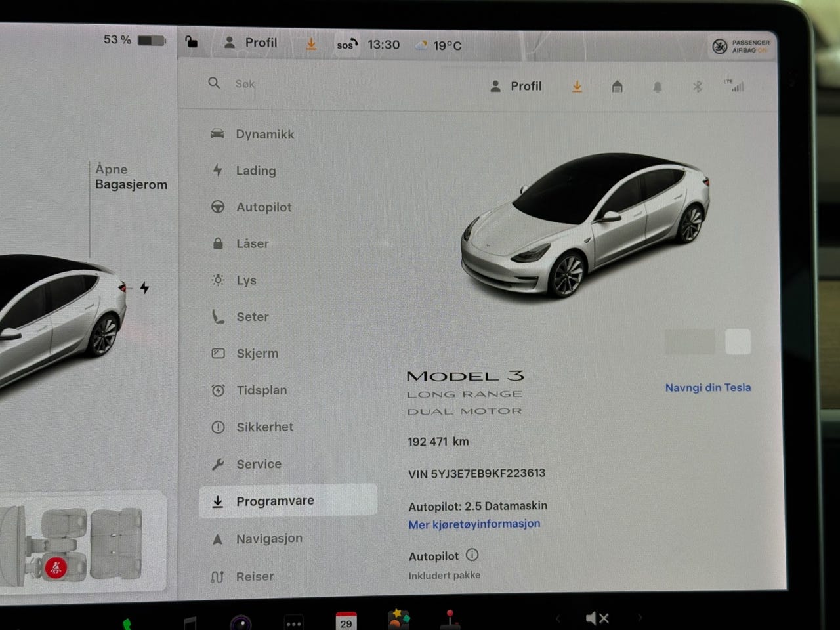Open the Calendar app showing 29
The width and height of the screenshot is (840, 630).
tap(346, 621)
